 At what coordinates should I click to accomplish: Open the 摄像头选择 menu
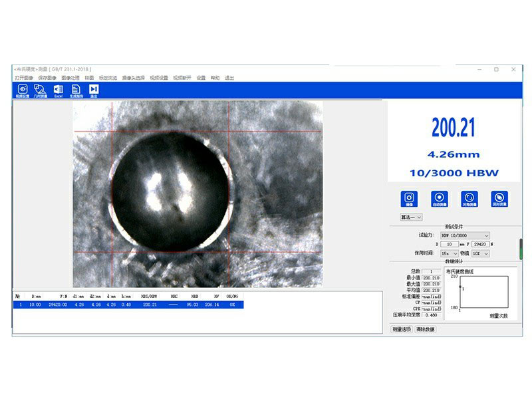[133, 78]
